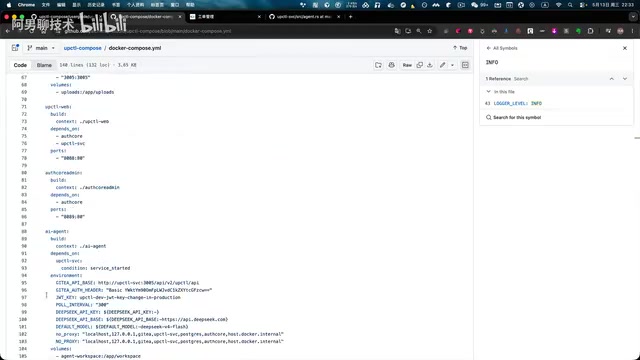The height and width of the screenshot is (360, 640).
Task: Open the main branch dropdown
Action: tap(41, 48)
